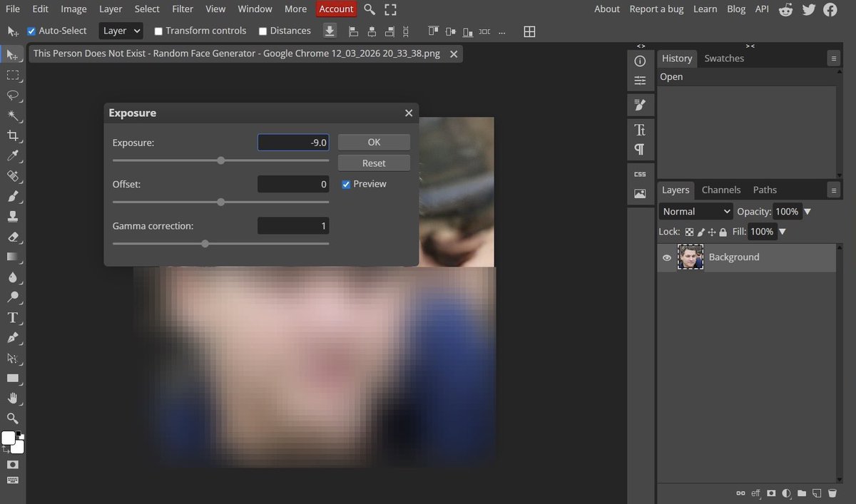This screenshot has height=504, width=856.
Task: Select the Gradient tool
Action: (13, 257)
